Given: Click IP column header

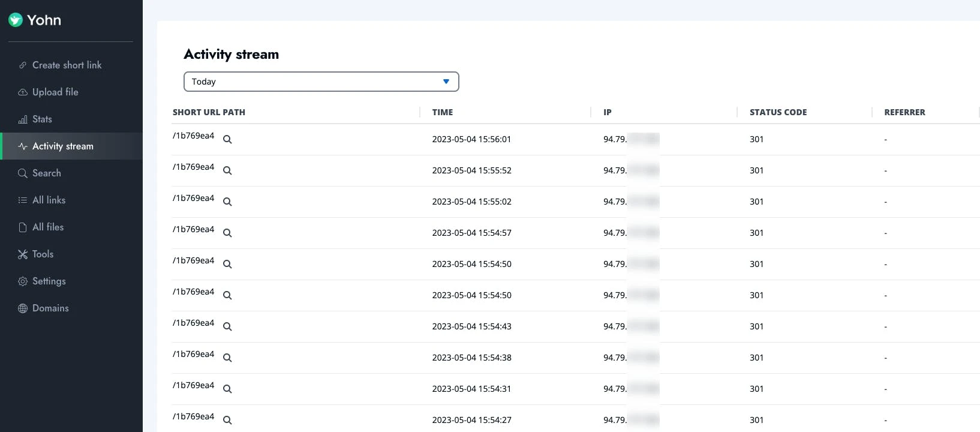Looking at the screenshot, I should pyautogui.click(x=608, y=112).
